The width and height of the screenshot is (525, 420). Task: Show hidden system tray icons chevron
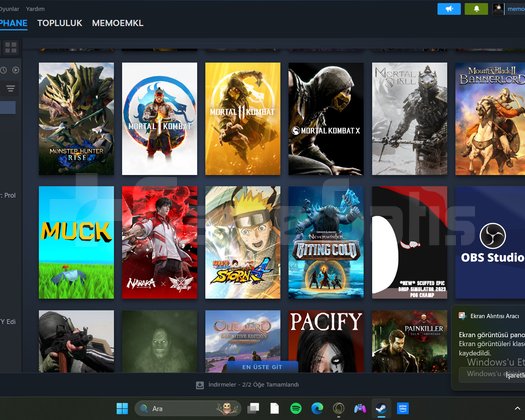tap(517, 408)
